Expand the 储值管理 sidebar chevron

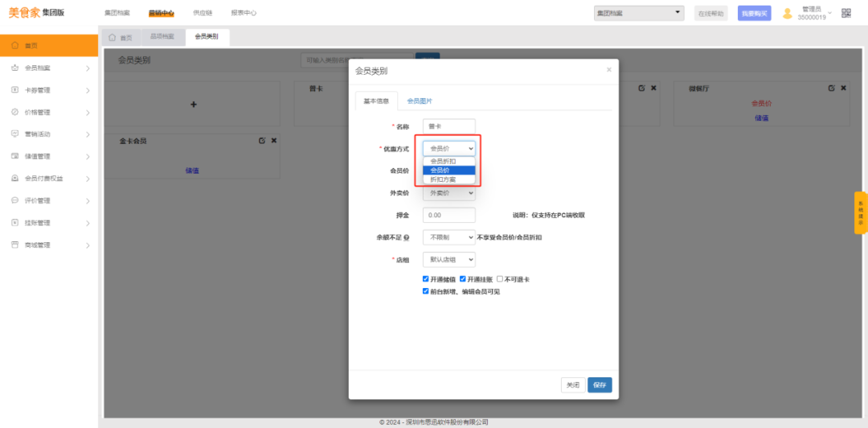88,157
